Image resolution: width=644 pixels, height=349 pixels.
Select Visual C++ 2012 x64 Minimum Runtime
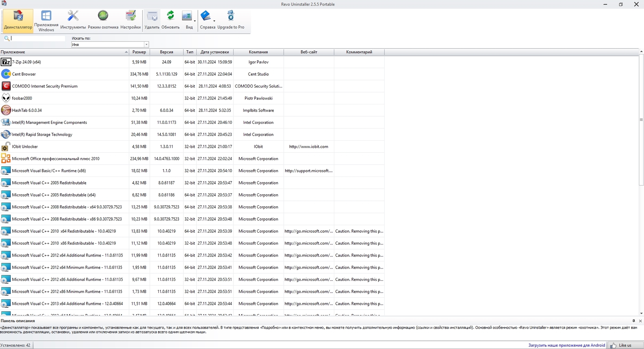(192, 268)
